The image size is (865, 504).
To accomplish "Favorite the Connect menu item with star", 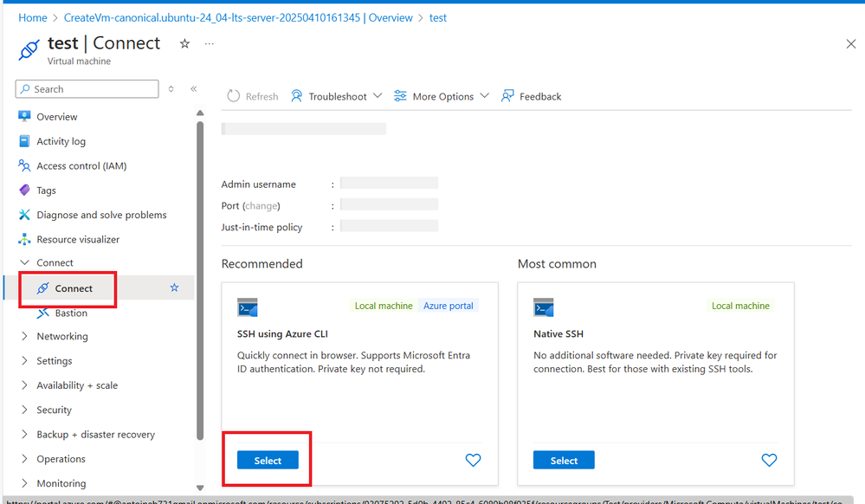I will click(174, 288).
